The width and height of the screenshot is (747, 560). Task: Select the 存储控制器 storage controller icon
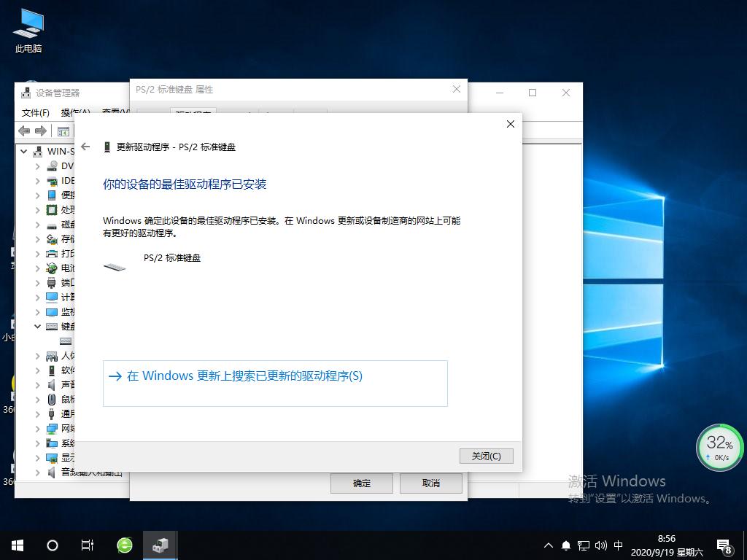click(53, 238)
